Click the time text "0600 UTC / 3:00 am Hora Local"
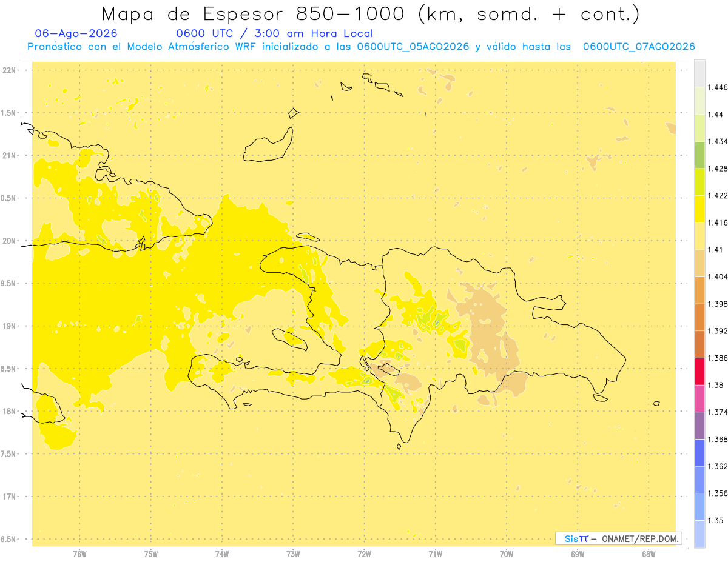728x562 pixels. [x=274, y=33]
